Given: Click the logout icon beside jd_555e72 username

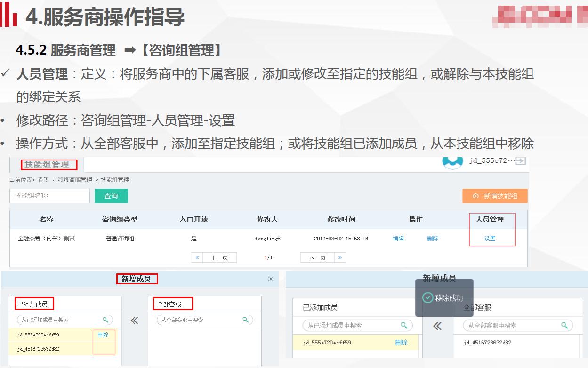Looking at the screenshot, I should click(520, 161).
